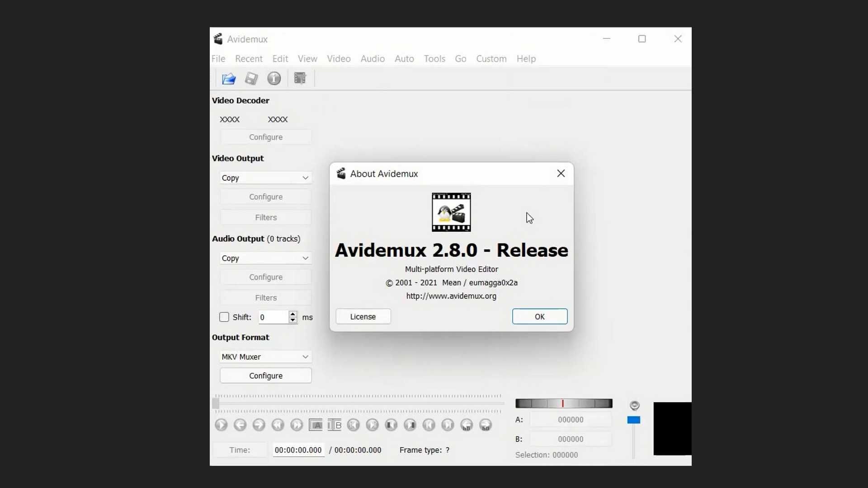This screenshot has width=868, height=488.
Task: View the License from the About dialog
Action: (x=363, y=316)
